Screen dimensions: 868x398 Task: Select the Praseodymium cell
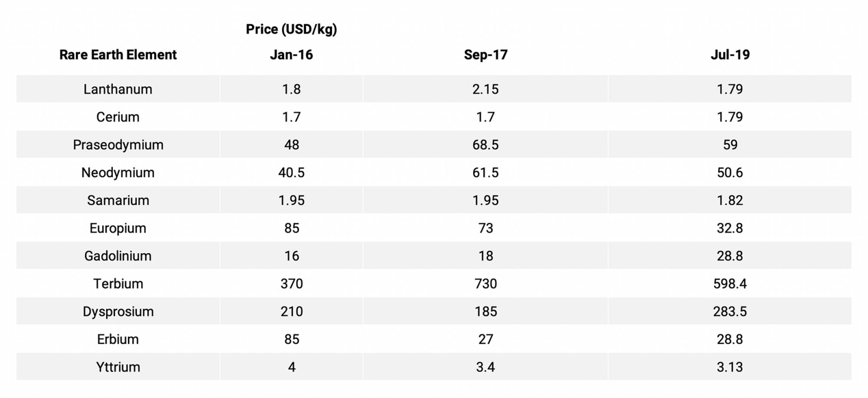click(x=118, y=145)
